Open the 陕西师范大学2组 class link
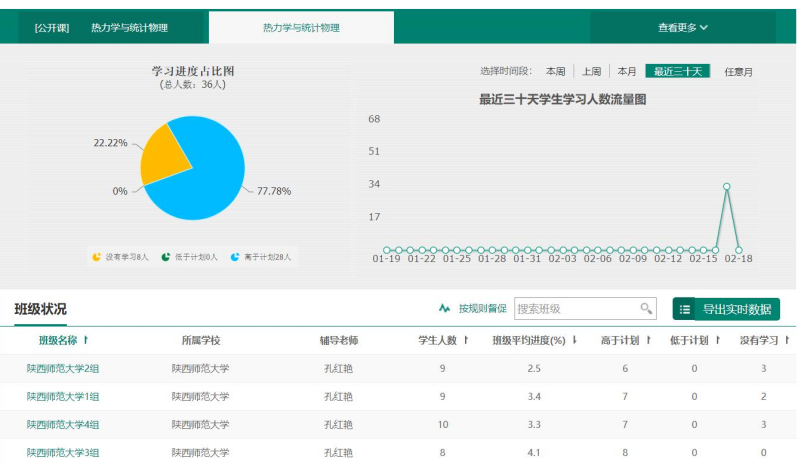The width and height of the screenshot is (801, 468). (x=63, y=369)
